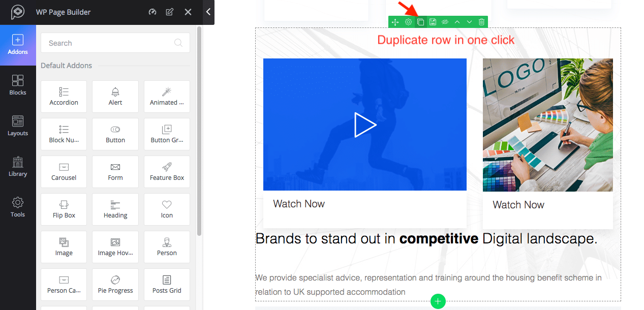Open row settings via the gear icon
This screenshot has height=310, width=644.
coord(408,22)
